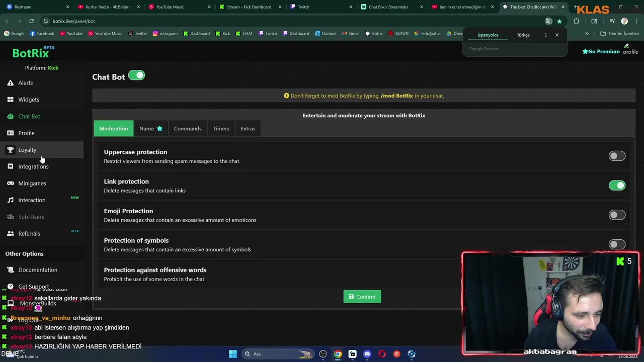Close the Google Translate popup
644x362 pixels.
557,35
